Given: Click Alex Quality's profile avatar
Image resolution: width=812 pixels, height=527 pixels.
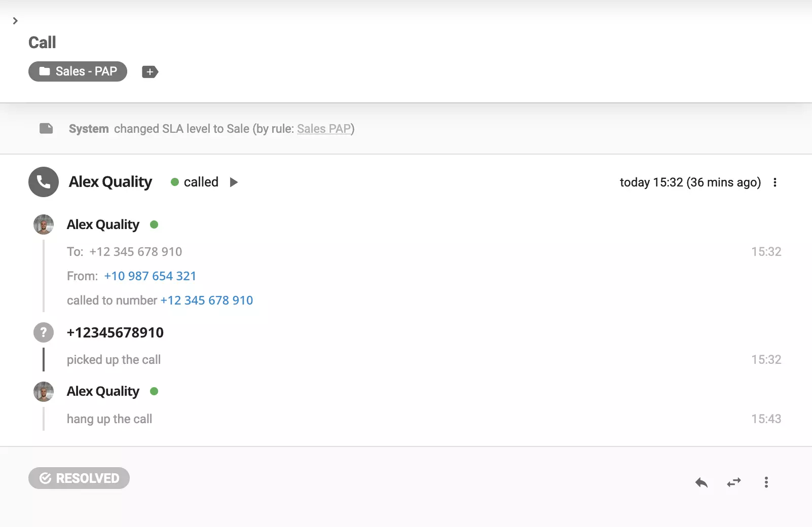Looking at the screenshot, I should click(43, 224).
